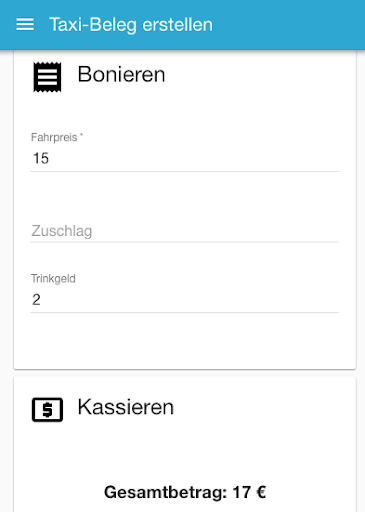
Task: Click the underline below Fahrpreis field
Action: [x=185, y=172]
